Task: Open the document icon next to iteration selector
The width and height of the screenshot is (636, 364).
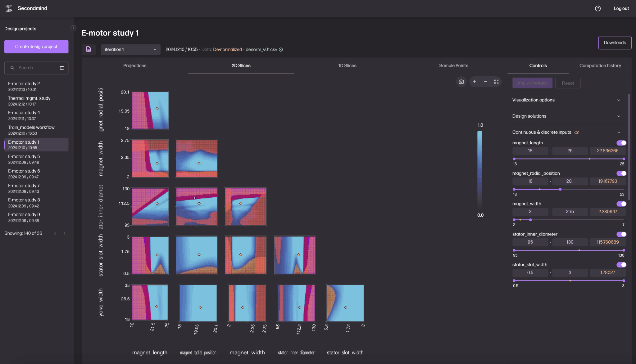Action: 89,49
